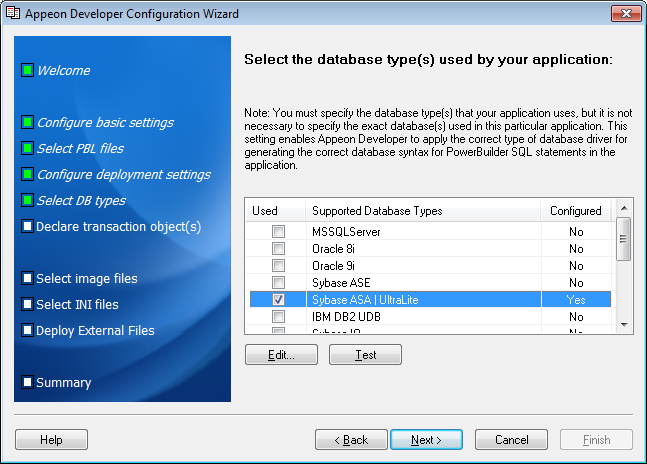Go to previous step with Back
This screenshot has width=647, height=464.
click(351, 440)
